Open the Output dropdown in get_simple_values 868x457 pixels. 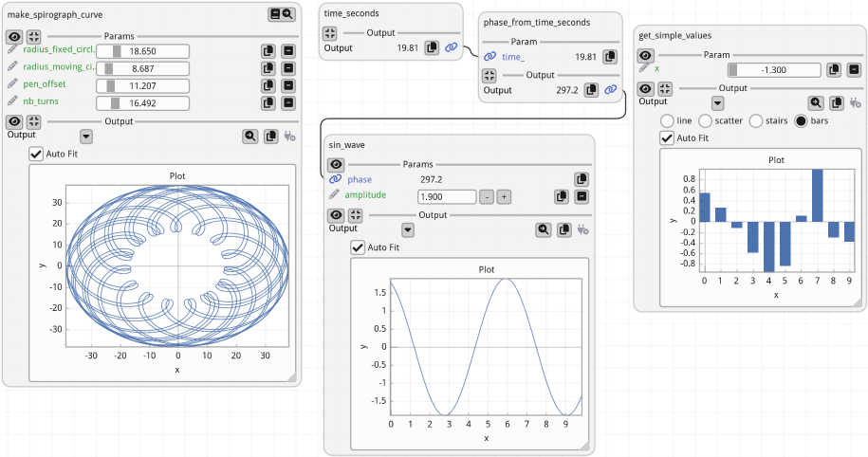[718, 103]
